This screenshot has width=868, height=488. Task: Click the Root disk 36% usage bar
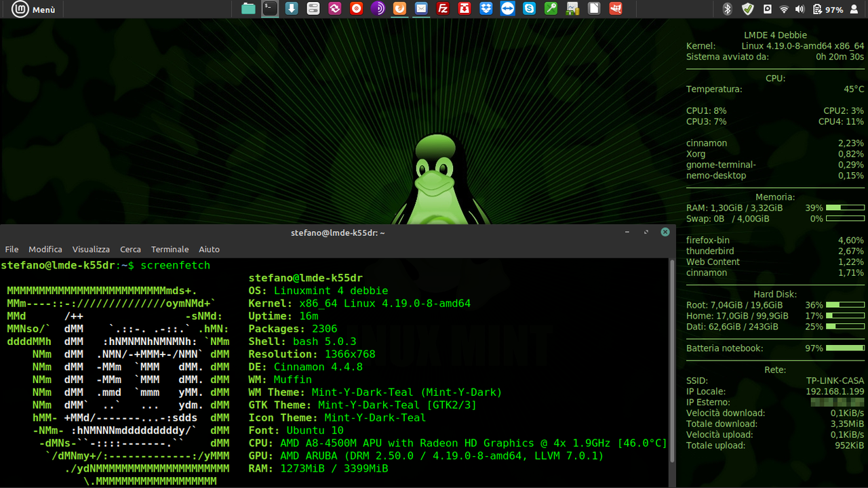click(845, 305)
